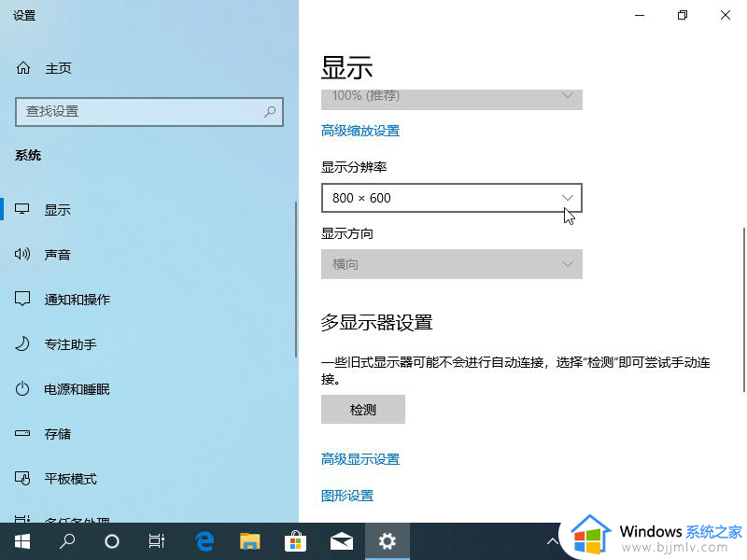
Task: Click the 显示分辨率 label
Action: (354, 167)
